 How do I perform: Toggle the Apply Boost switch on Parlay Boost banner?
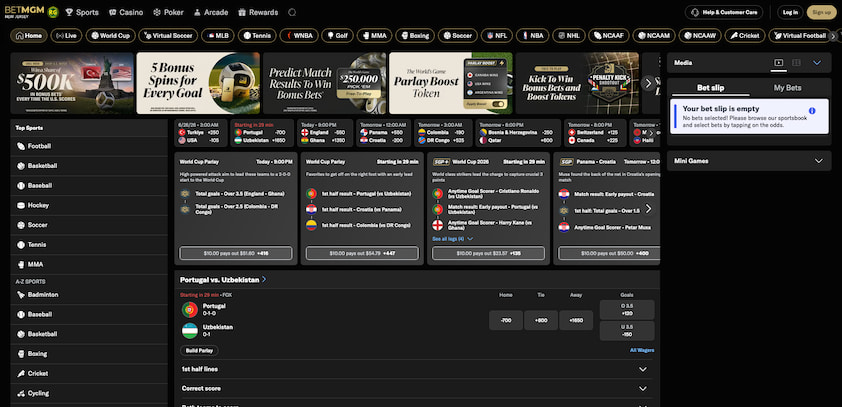tap(498, 104)
